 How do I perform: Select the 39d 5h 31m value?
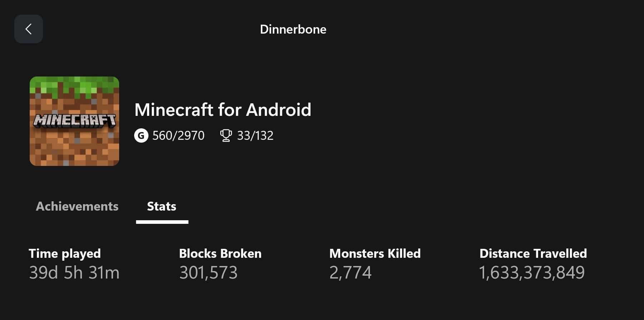click(x=74, y=272)
